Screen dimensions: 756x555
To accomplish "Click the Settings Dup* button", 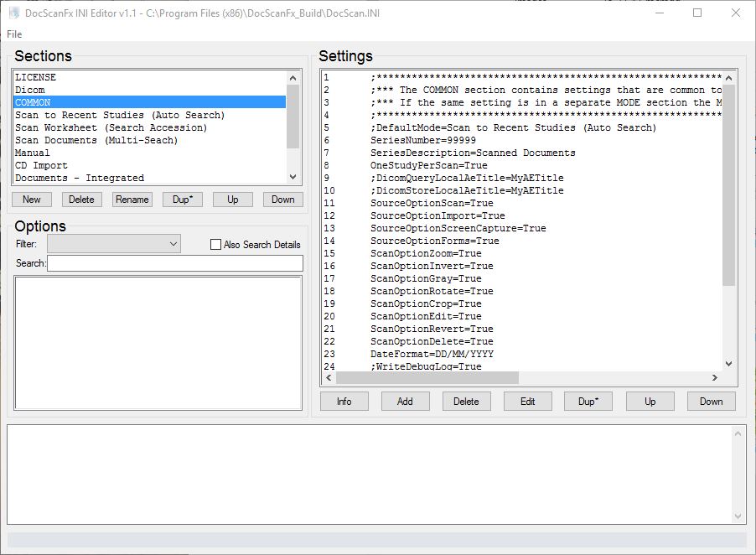I will 588,402.
